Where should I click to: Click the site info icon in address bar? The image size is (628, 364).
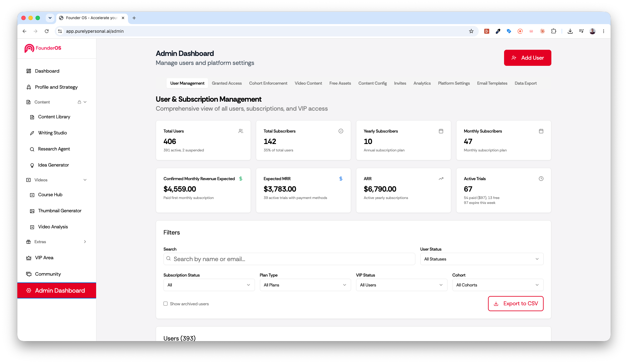pyautogui.click(x=60, y=31)
